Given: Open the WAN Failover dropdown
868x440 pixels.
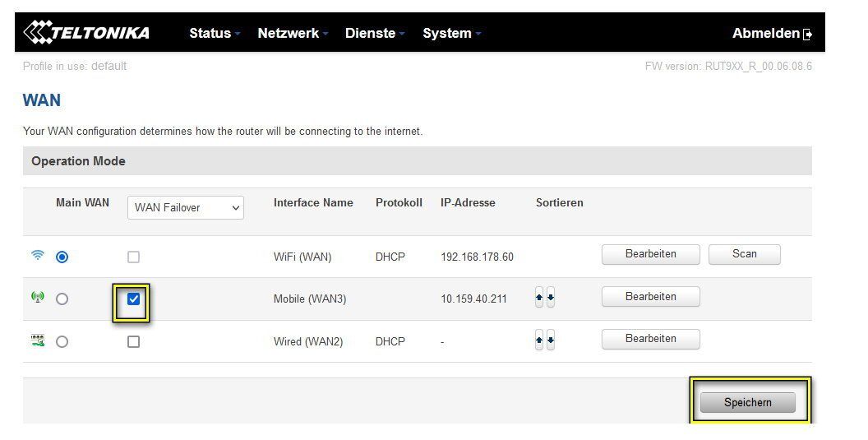Looking at the screenshot, I should 186,208.
